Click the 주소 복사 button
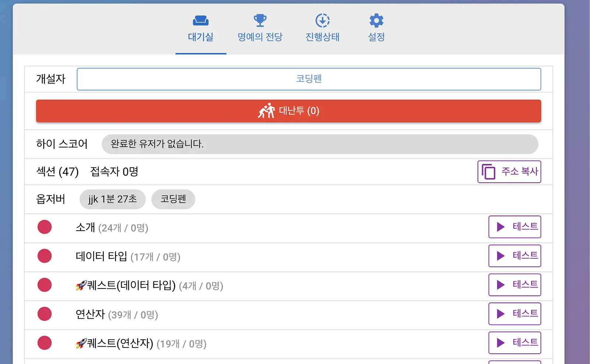Image resolution: width=590 pixels, height=364 pixels. (x=509, y=172)
